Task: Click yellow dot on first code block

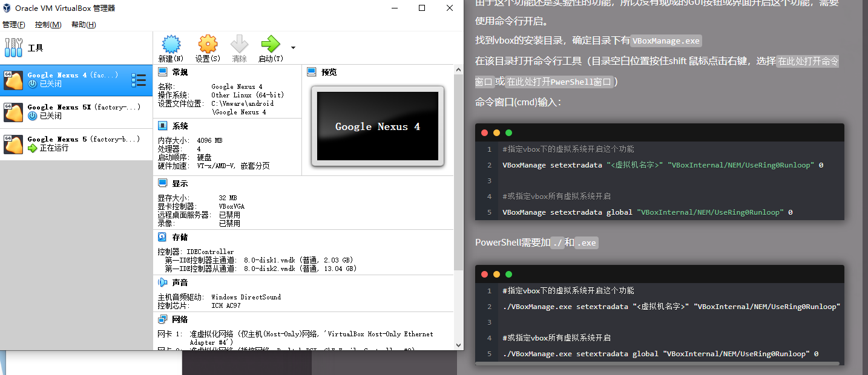Action: [x=496, y=132]
